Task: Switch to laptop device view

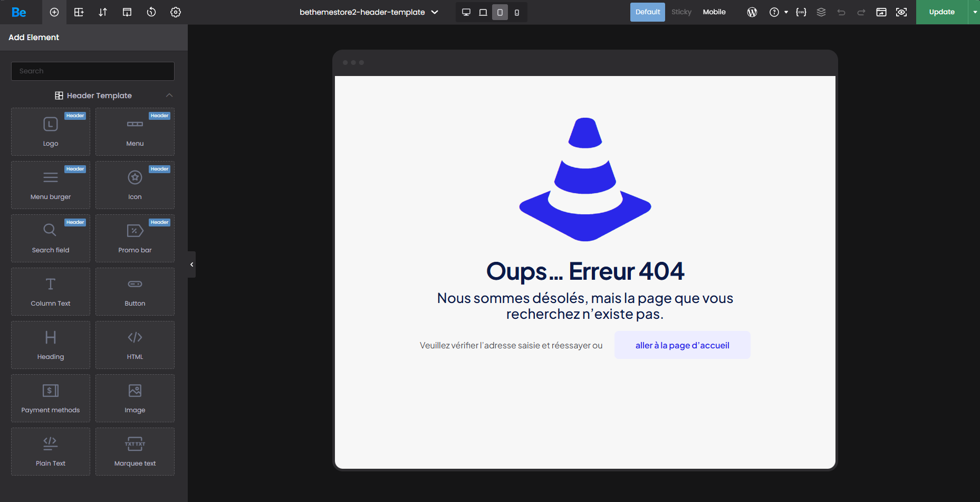Action: coord(483,12)
